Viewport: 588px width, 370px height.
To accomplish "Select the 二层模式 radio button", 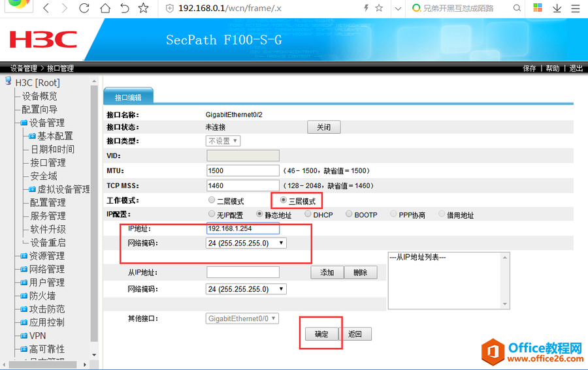I will [x=212, y=200].
